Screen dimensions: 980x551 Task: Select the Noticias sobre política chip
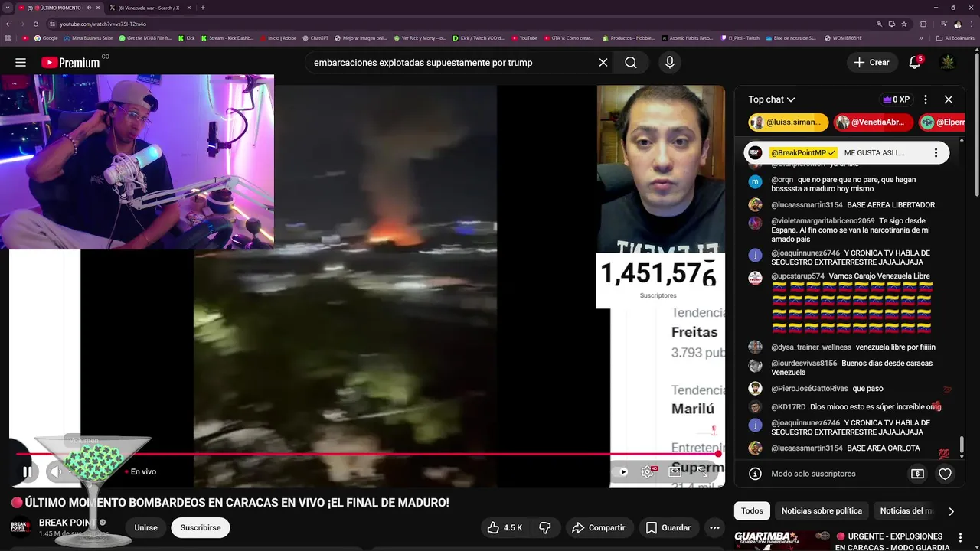822,511
